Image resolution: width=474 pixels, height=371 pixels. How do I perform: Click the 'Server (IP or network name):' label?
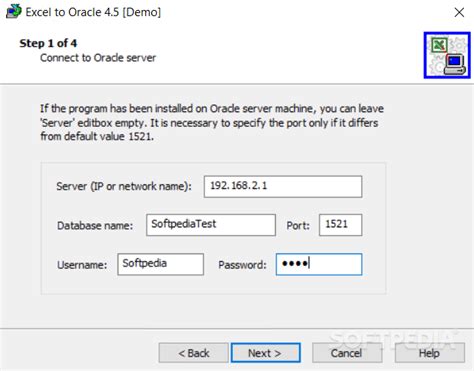pos(124,186)
